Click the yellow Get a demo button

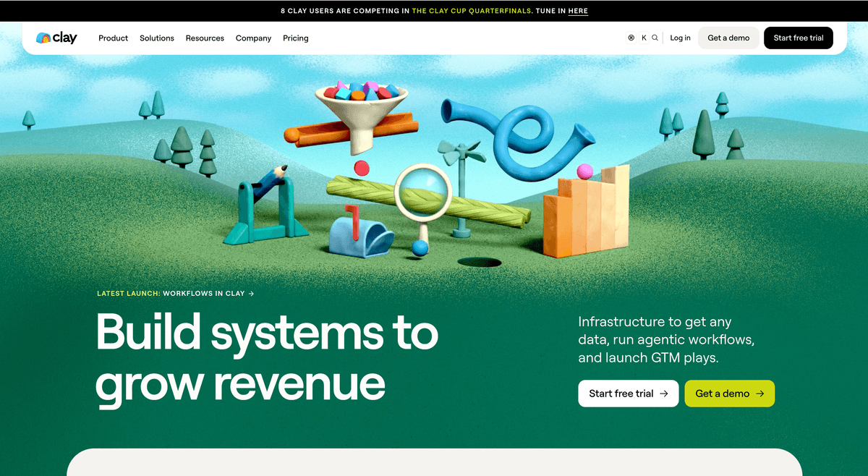[x=730, y=394]
